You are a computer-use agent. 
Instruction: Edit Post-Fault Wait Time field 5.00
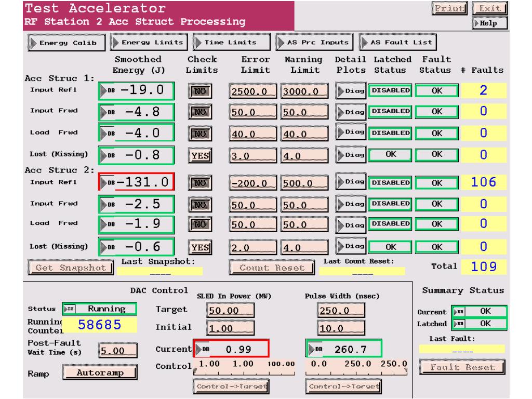coord(118,350)
